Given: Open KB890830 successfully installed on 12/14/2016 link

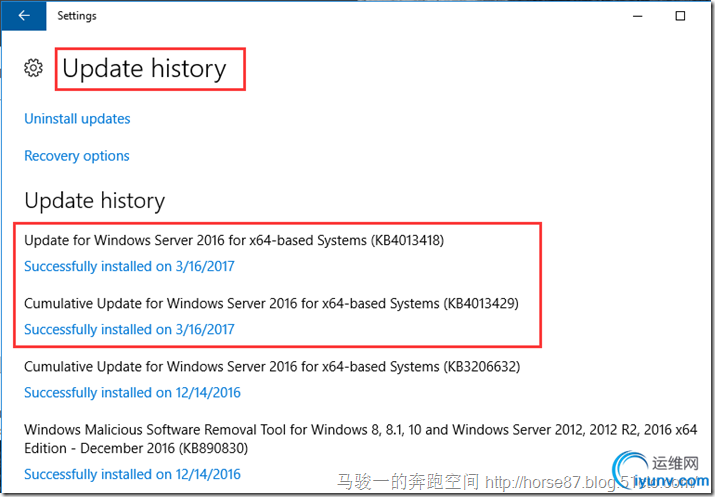Looking at the screenshot, I should (x=132, y=474).
